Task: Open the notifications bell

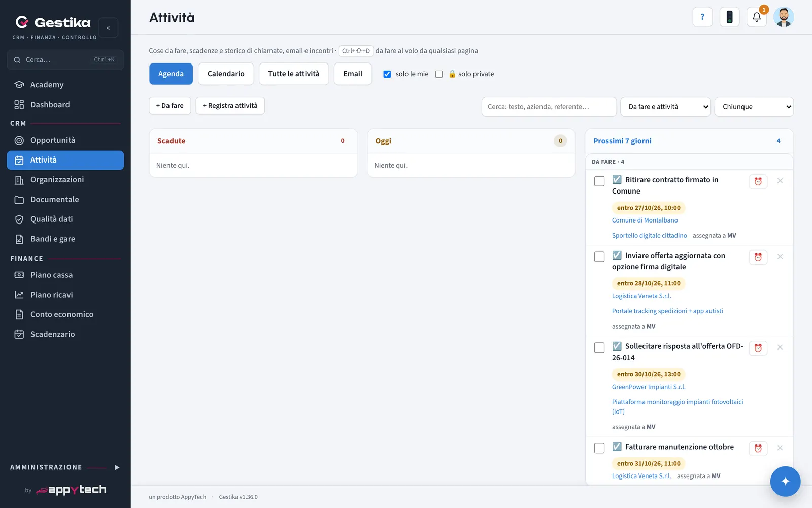Action: click(756, 17)
